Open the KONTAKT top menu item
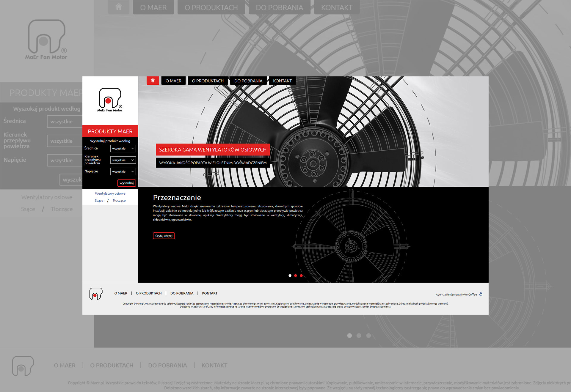The width and height of the screenshot is (571, 392). pyautogui.click(x=282, y=81)
